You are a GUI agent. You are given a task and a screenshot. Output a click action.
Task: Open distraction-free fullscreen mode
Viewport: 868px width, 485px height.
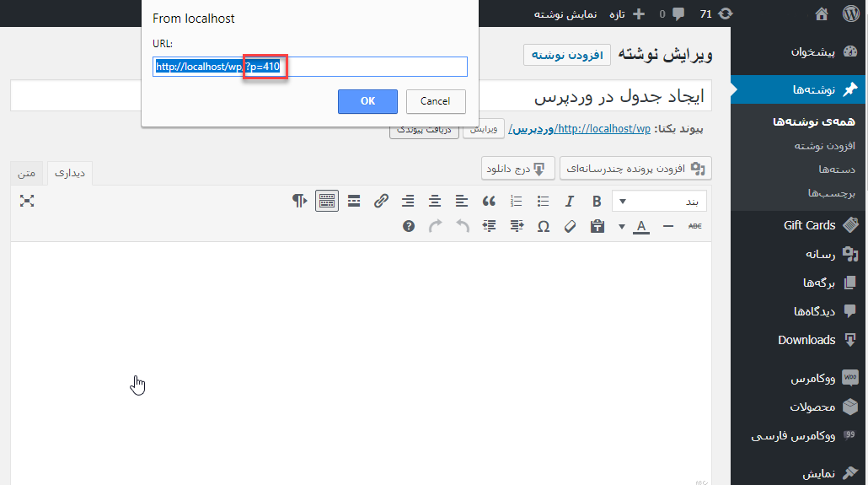(27, 202)
